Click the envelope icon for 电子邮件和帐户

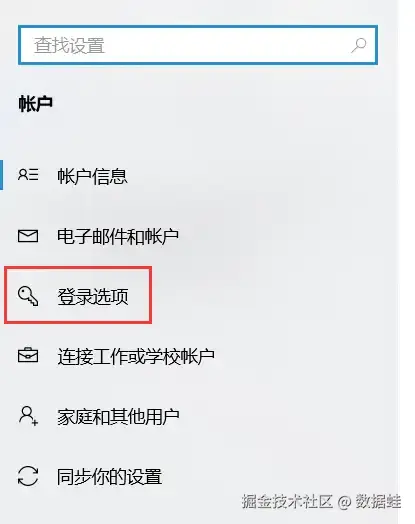click(28, 236)
